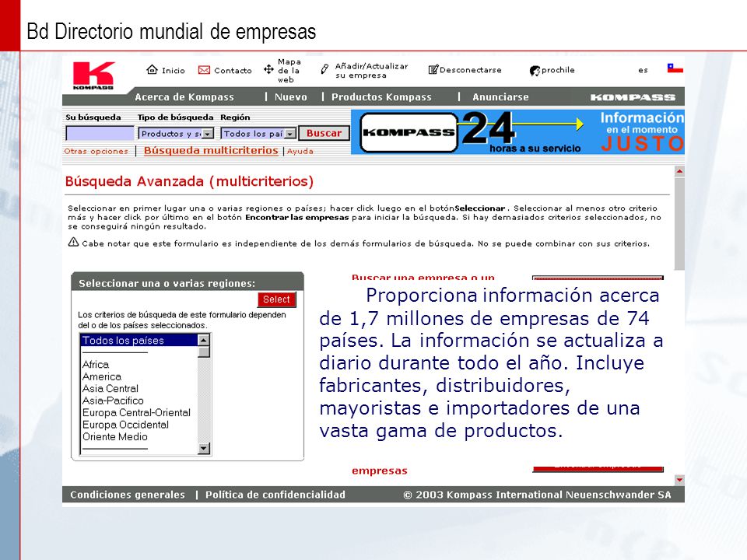747x560 pixels.
Task: Click the Contacto envelope icon
Action: tap(204, 70)
